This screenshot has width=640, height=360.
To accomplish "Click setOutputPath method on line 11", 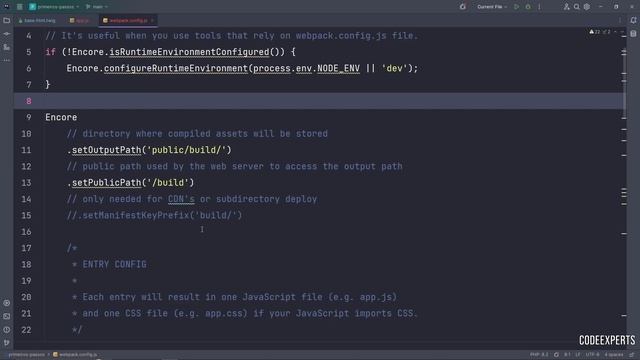I will click(106, 150).
